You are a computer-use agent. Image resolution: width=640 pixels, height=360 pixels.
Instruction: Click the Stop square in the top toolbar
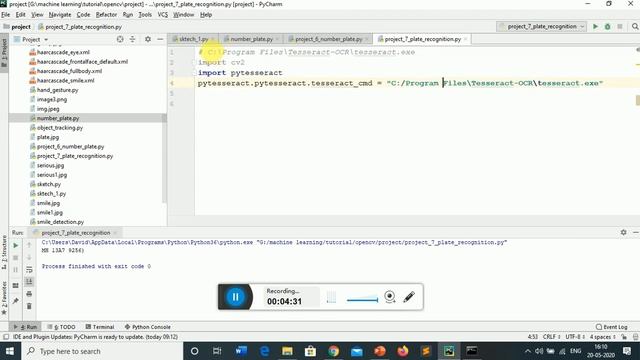(x=620, y=27)
